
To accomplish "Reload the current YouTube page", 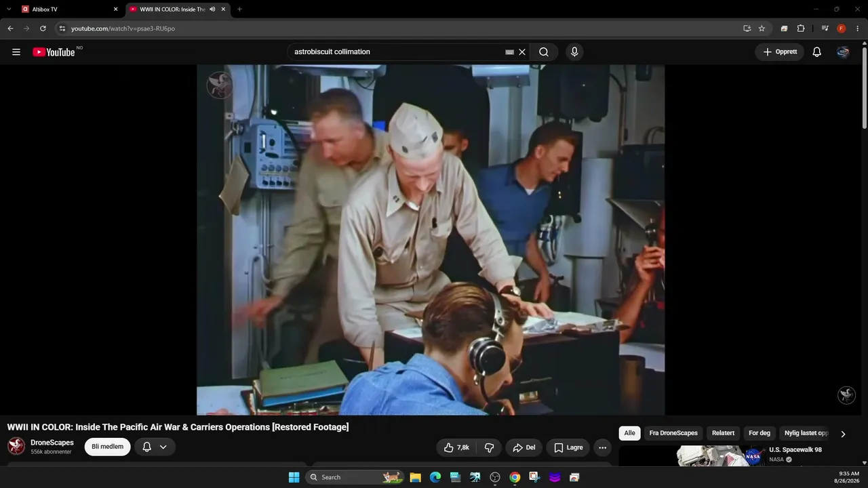I will 43,28.
